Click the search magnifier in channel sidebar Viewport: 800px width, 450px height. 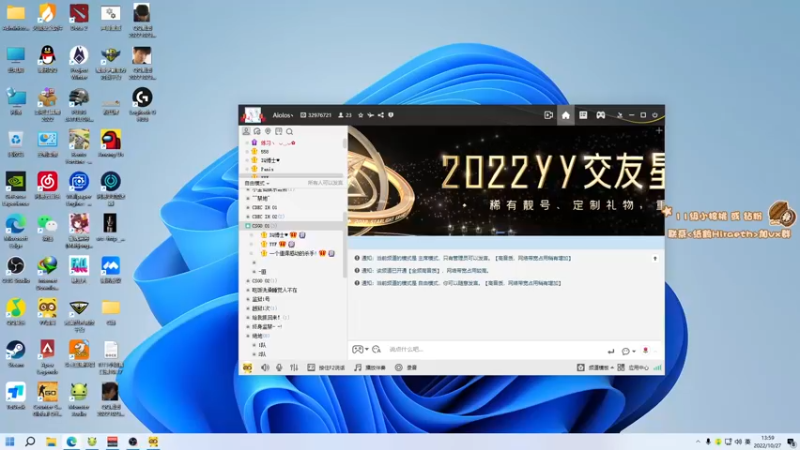tap(289, 132)
